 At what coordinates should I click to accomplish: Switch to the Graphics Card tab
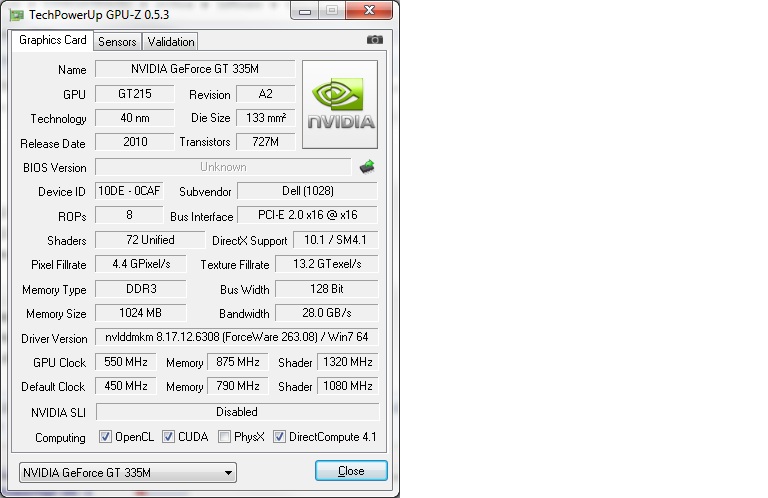[x=52, y=40]
